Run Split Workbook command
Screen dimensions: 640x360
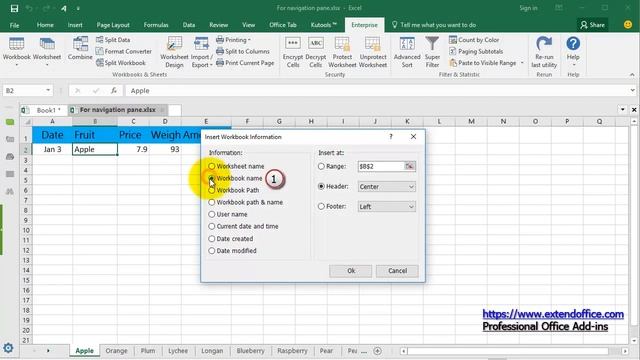[121, 63]
